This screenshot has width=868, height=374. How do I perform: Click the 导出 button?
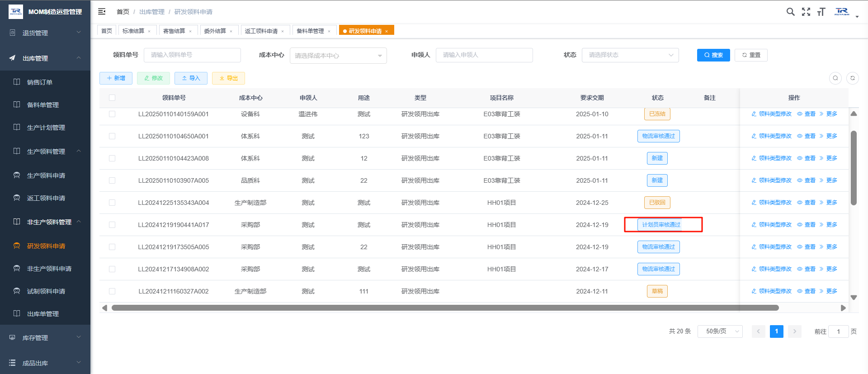coord(228,78)
